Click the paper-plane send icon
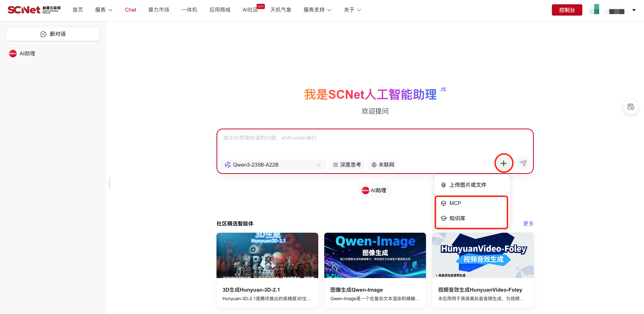Screen dimensions: 644x314 coord(523,164)
